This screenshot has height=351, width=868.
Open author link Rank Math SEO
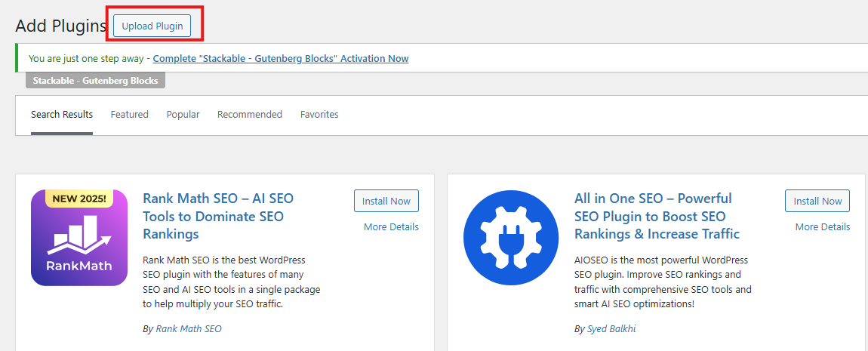pos(189,328)
